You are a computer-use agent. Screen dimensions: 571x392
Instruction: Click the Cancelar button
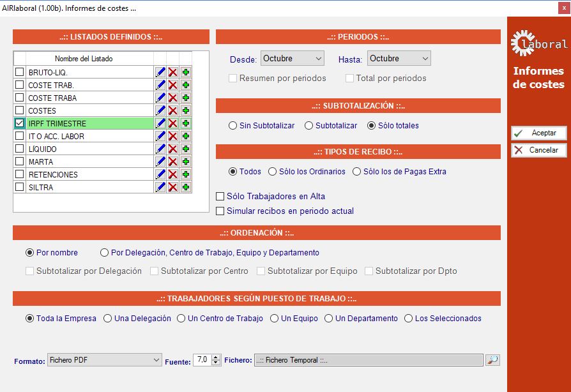coord(538,150)
